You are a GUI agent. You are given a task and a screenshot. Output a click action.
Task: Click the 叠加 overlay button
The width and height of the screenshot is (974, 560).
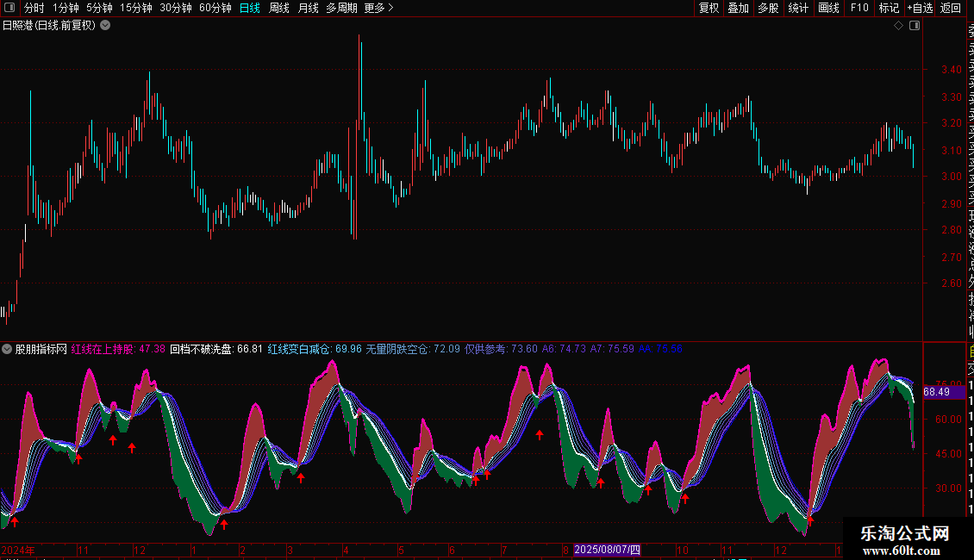point(739,8)
